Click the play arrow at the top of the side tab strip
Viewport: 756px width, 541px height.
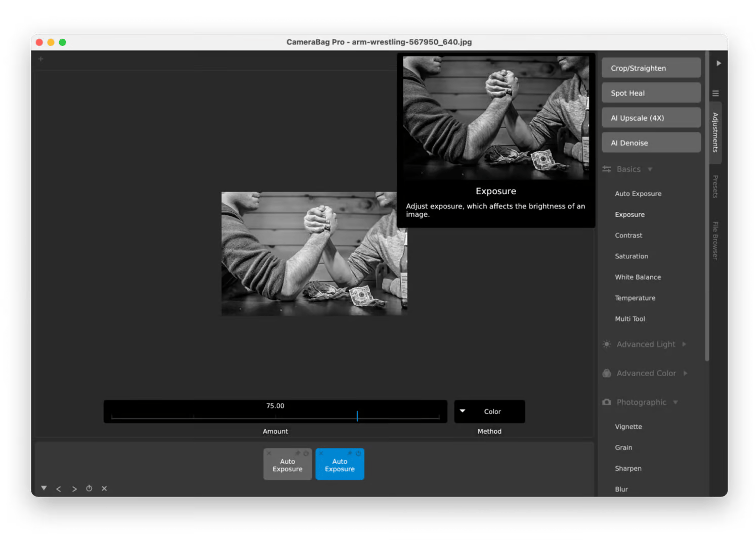click(718, 64)
